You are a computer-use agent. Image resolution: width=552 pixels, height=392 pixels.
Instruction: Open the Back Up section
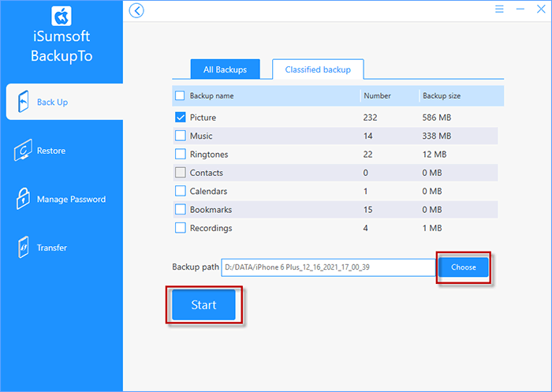pos(65,102)
